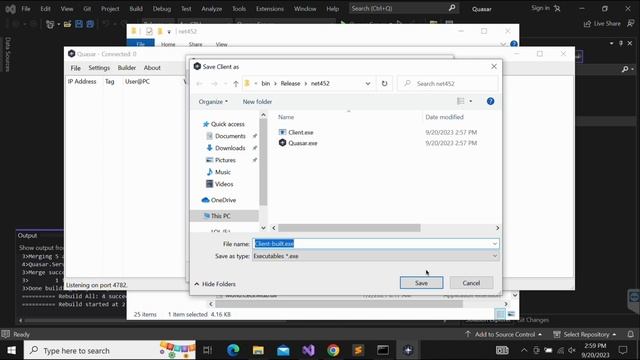Open Music in navigation pane
Viewport: 640px width, 360px height.
(x=222, y=172)
